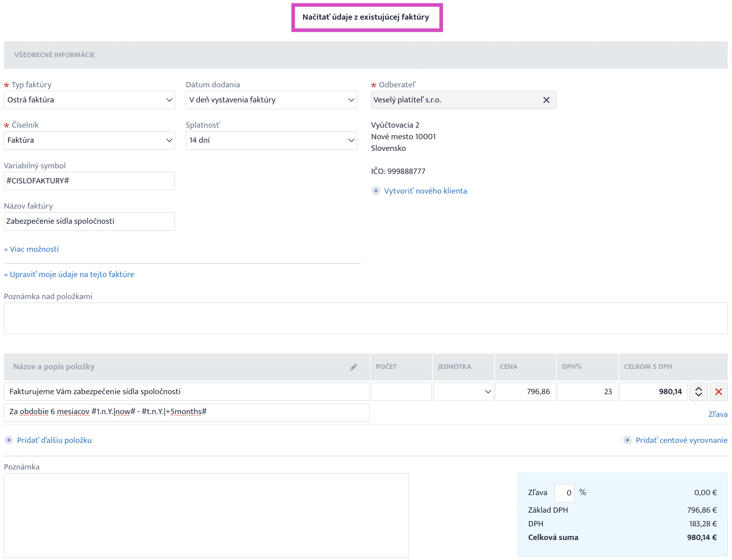Image resolution: width=732 pixels, height=560 pixels.
Task: Expand the Dátum dodania dropdown
Action: [271, 100]
